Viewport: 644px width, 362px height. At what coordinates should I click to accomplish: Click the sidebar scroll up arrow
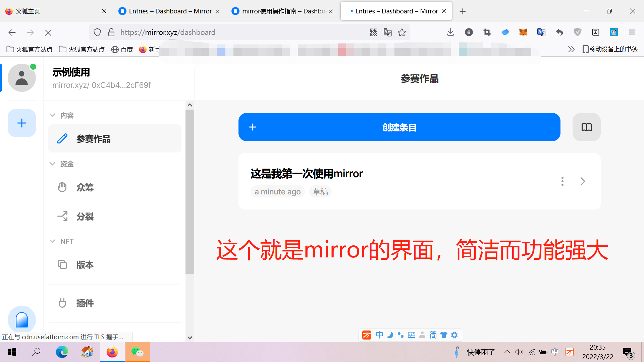(190, 105)
